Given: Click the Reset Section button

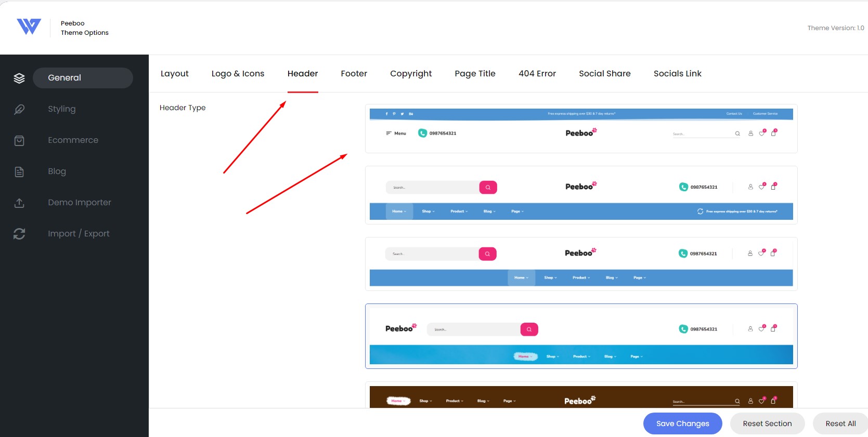Looking at the screenshot, I should (767, 423).
